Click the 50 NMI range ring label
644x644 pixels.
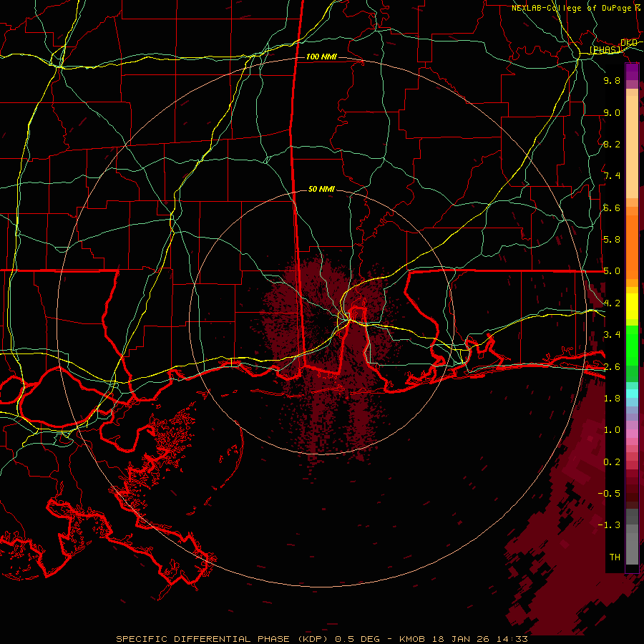point(321,189)
